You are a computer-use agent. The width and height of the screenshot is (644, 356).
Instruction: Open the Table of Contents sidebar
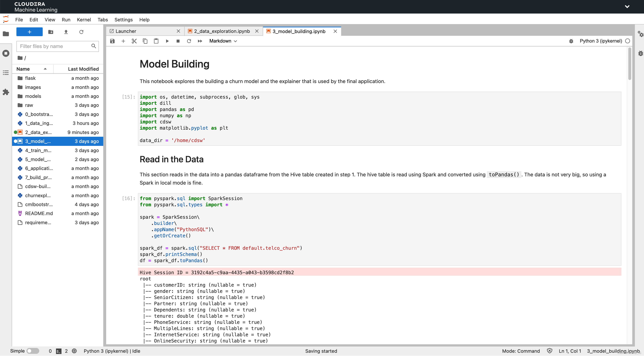click(6, 73)
